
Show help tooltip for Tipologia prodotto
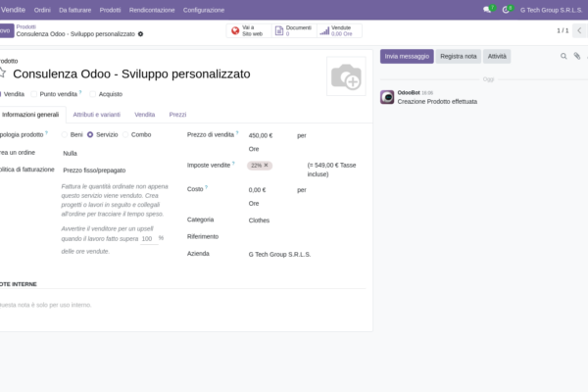[46, 132]
